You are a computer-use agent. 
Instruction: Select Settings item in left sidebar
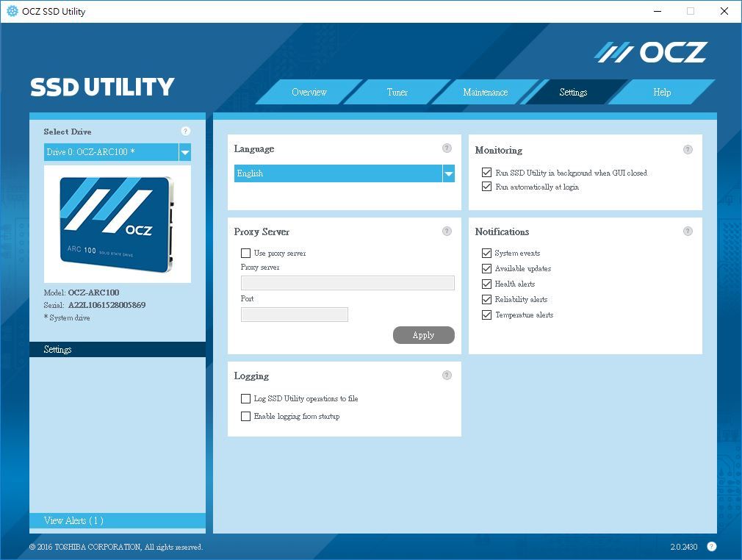coord(118,349)
